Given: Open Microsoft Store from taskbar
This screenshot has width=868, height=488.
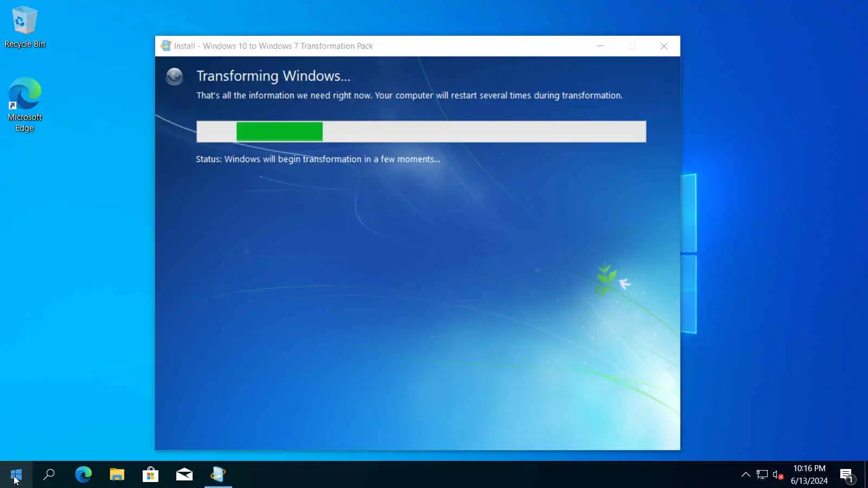Looking at the screenshot, I should (150, 475).
